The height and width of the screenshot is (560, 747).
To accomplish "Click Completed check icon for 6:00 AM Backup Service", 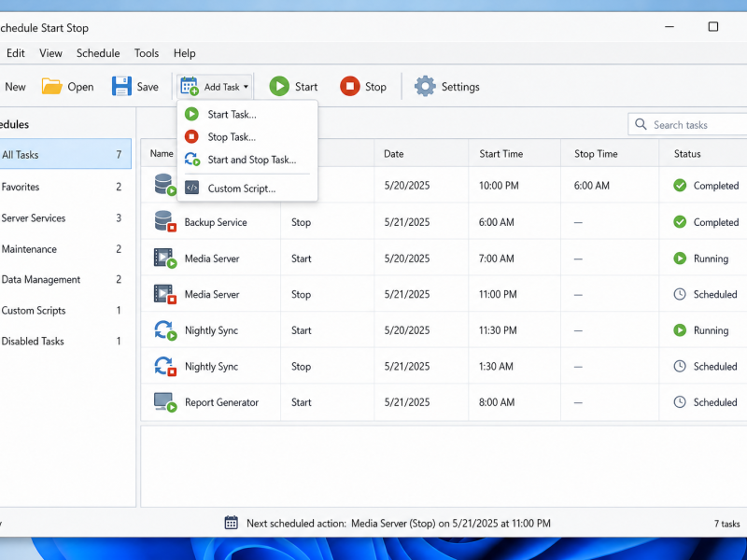I will tap(680, 222).
